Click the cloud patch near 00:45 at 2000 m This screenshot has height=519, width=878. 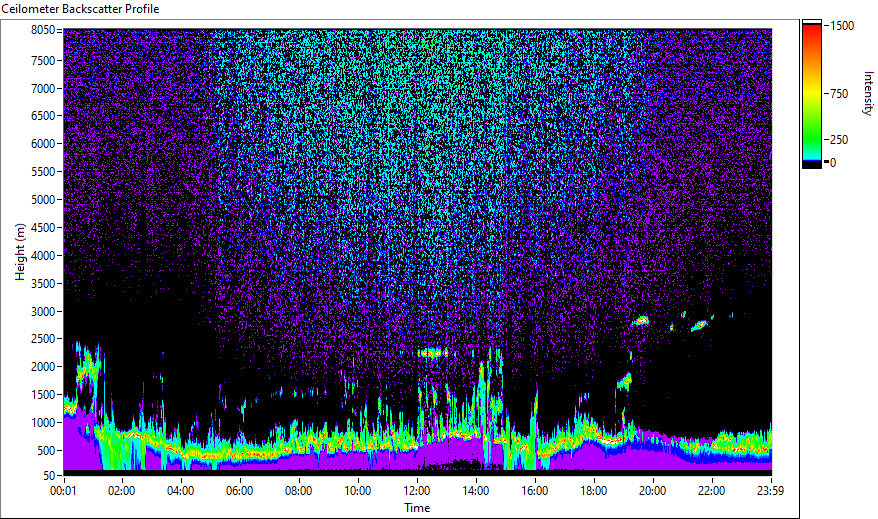[x=88, y=367]
